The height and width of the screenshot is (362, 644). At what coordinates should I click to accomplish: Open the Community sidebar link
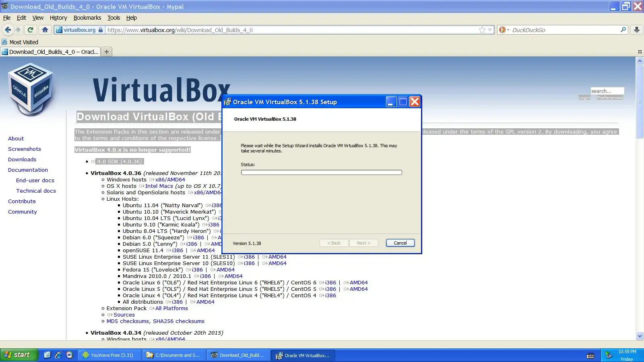tap(23, 212)
